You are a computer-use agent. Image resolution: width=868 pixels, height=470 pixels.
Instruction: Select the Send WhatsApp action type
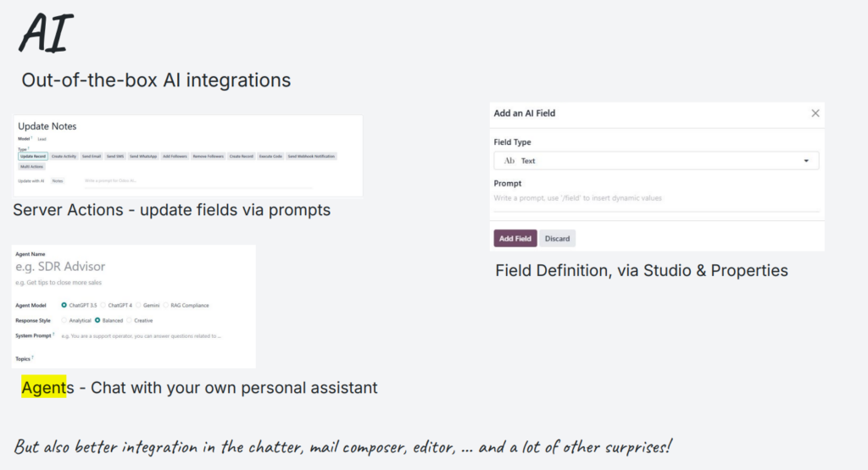[x=143, y=157]
